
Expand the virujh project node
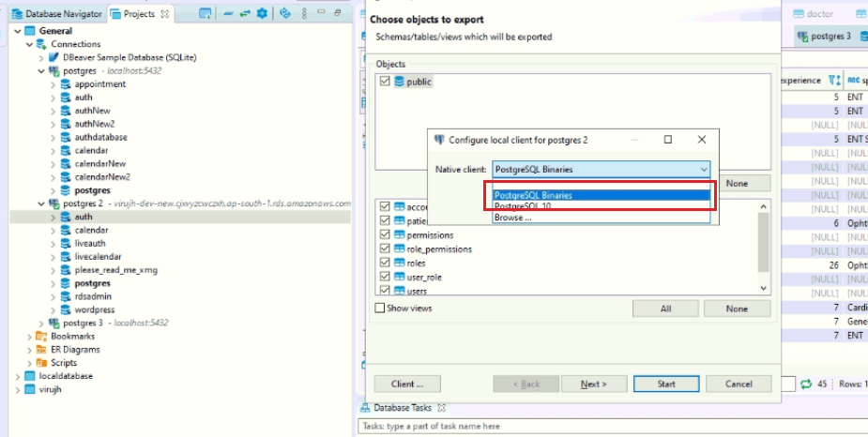18,389
